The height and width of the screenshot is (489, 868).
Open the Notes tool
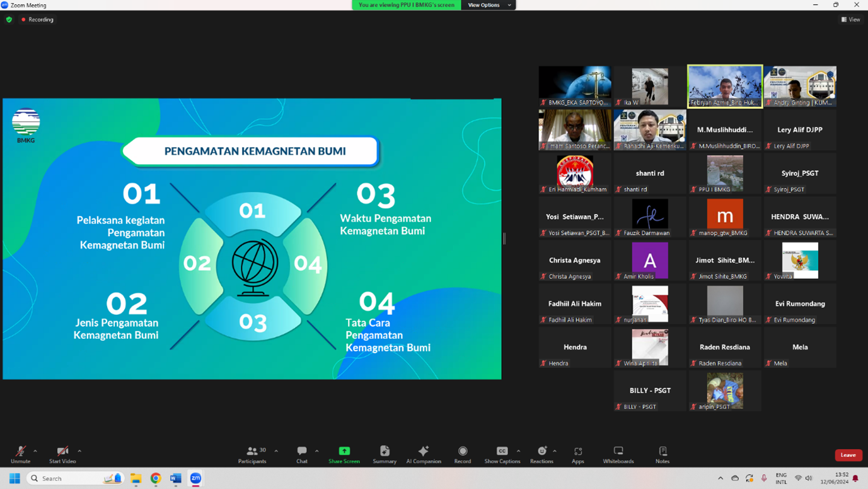663,454
